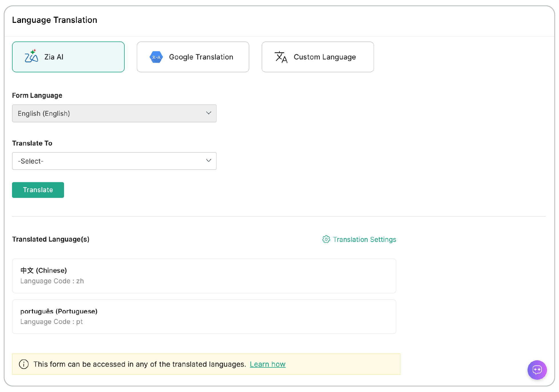Click the Translation Settings gear icon
This screenshot has height=392, width=559.
click(326, 239)
